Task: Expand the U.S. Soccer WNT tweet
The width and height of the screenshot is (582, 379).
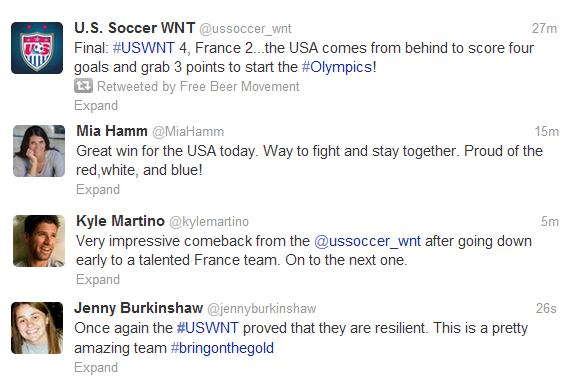Action: 96,106
